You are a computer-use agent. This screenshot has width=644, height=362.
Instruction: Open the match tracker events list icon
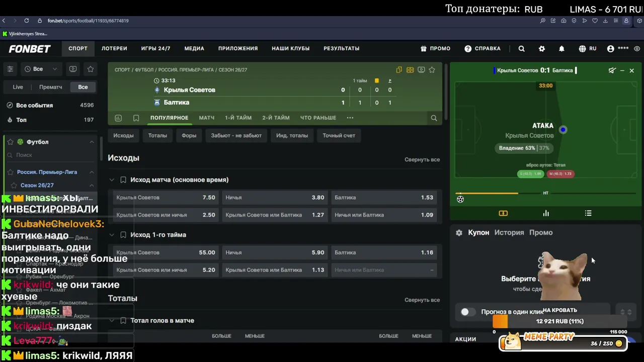[588, 213]
